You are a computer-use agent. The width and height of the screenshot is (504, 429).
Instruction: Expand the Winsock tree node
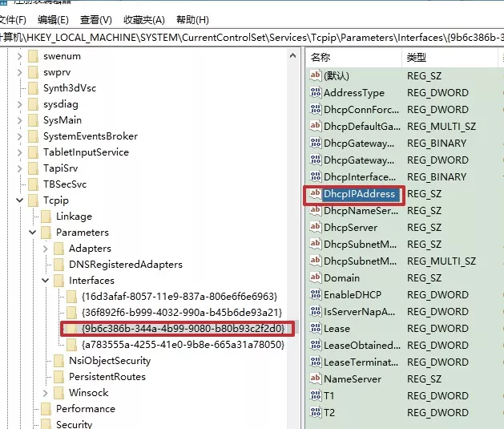(46, 393)
